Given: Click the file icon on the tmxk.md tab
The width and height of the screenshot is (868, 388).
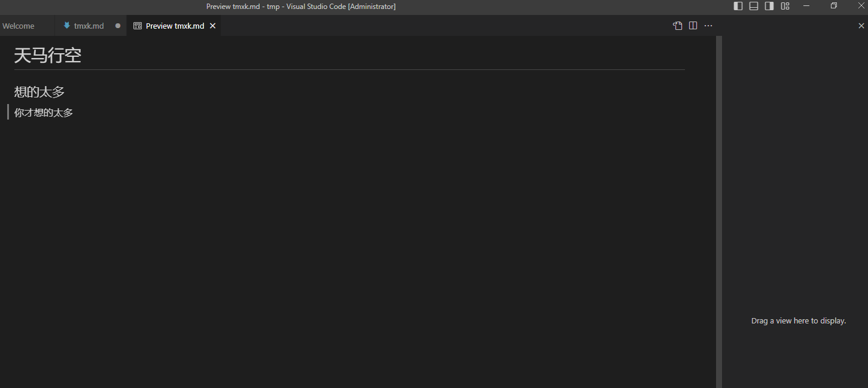Looking at the screenshot, I should pos(67,26).
